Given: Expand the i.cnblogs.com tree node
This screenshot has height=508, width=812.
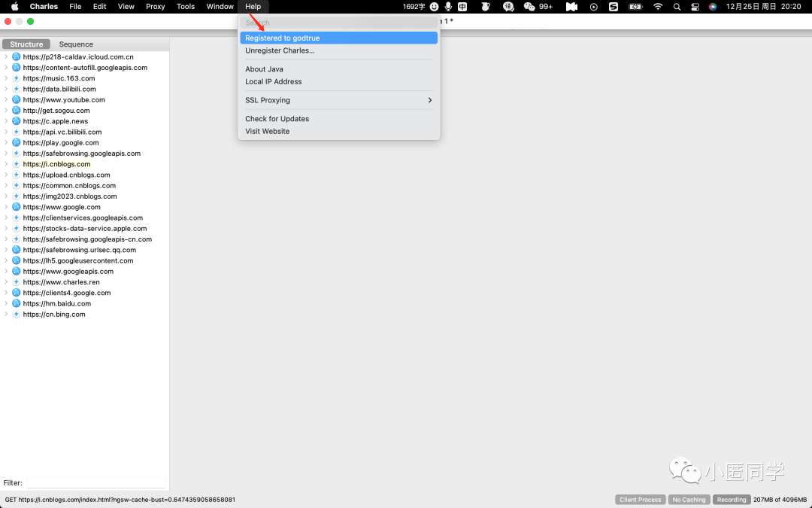Looking at the screenshot, I should tap(6, 164).
